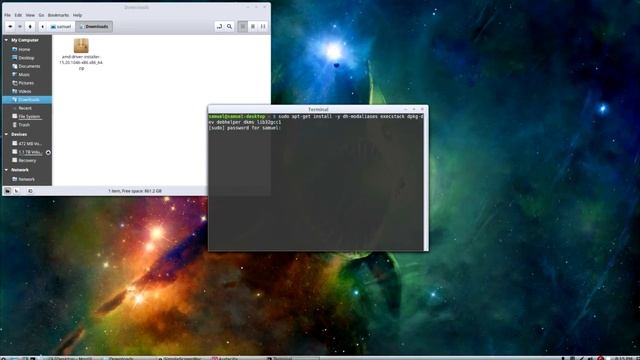Maximize the Terminal window
Image resolution: width=640 pixels, height=360 pixels.
414,109
